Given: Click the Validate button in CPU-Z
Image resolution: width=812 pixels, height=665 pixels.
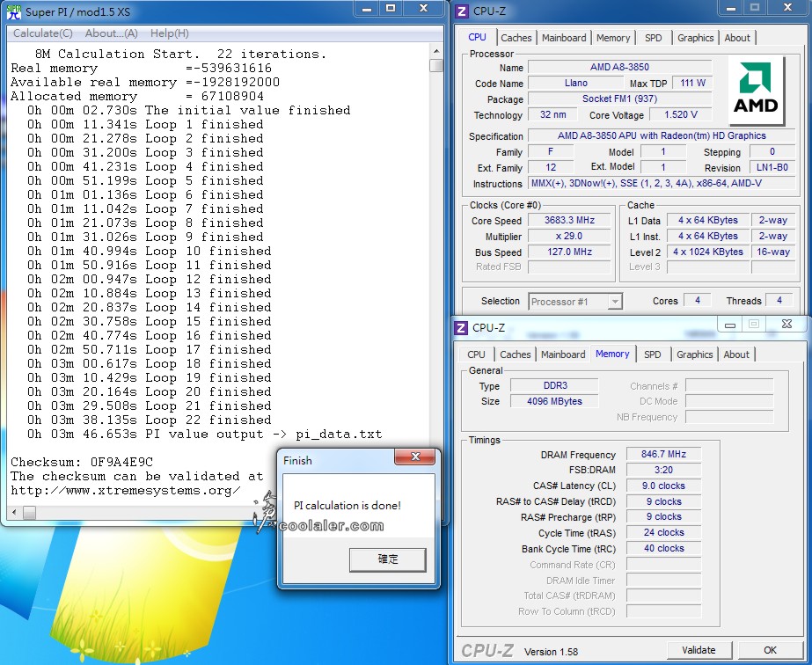Looking at the screenshot, I should point(699,650).
